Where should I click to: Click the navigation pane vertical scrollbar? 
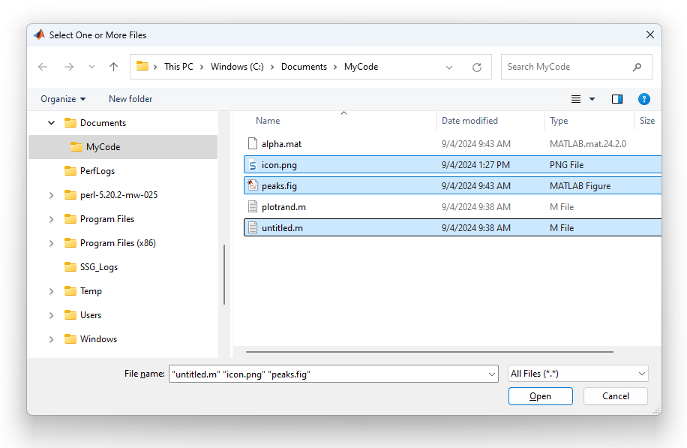tap(224, 274)
